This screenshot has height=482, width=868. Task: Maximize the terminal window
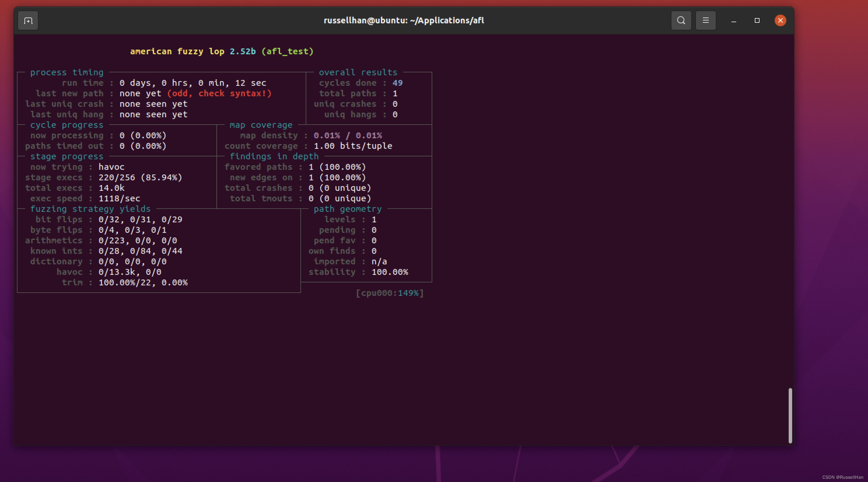click(757, 20)
